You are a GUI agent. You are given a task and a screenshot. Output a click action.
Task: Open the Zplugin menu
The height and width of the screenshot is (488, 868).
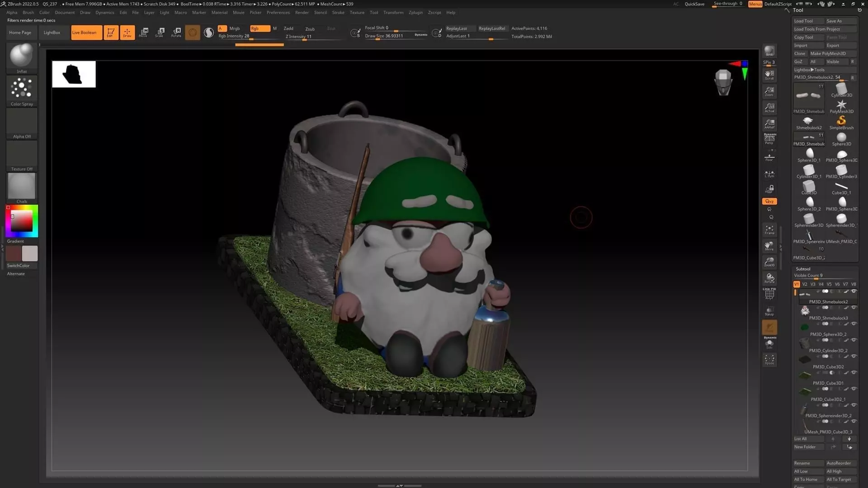coord(415,13)
